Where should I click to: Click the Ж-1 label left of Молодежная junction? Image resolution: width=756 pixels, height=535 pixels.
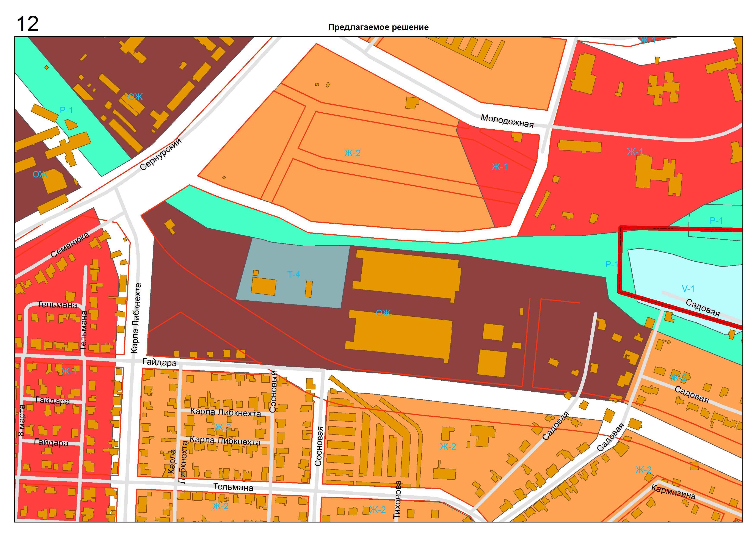tap(499, 167)
